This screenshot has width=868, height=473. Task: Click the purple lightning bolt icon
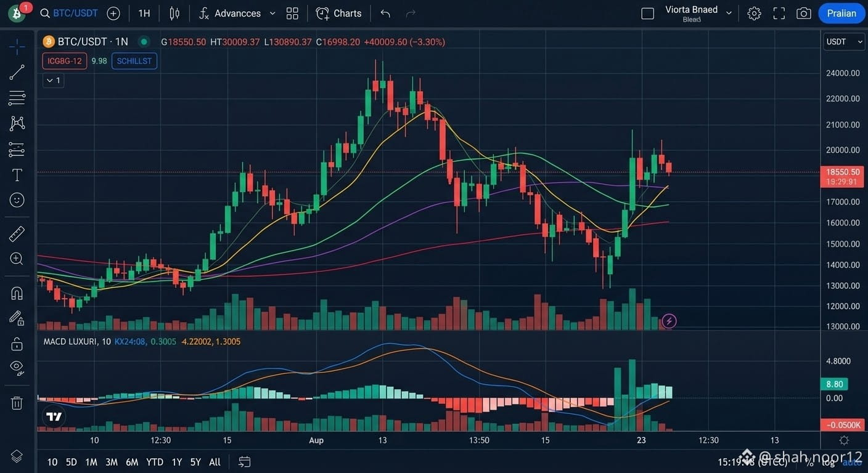coord(669,321)
